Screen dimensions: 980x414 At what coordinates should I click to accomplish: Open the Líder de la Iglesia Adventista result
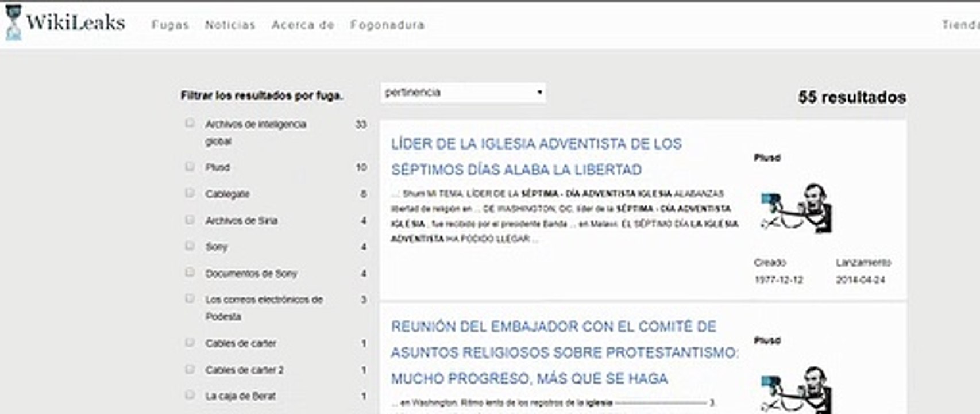tap(536, 156)
